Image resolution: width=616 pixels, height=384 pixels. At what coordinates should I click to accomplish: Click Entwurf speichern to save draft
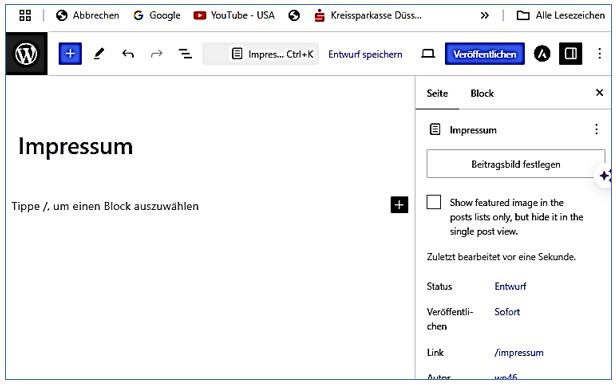(365, 54)
